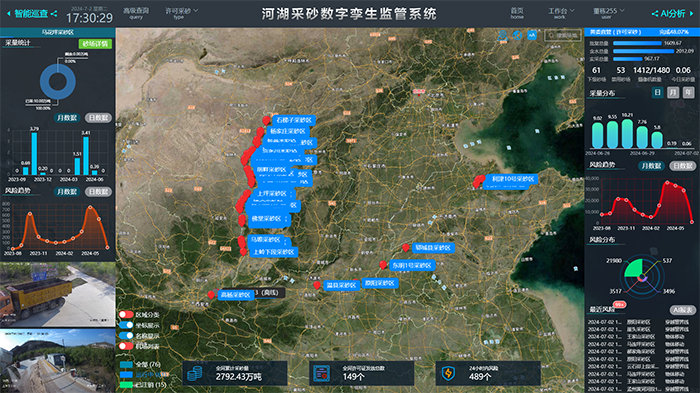Click the red marker for 高杨采砂区
The width and height of the screenshot is (700, 393).
pos(211,294)
